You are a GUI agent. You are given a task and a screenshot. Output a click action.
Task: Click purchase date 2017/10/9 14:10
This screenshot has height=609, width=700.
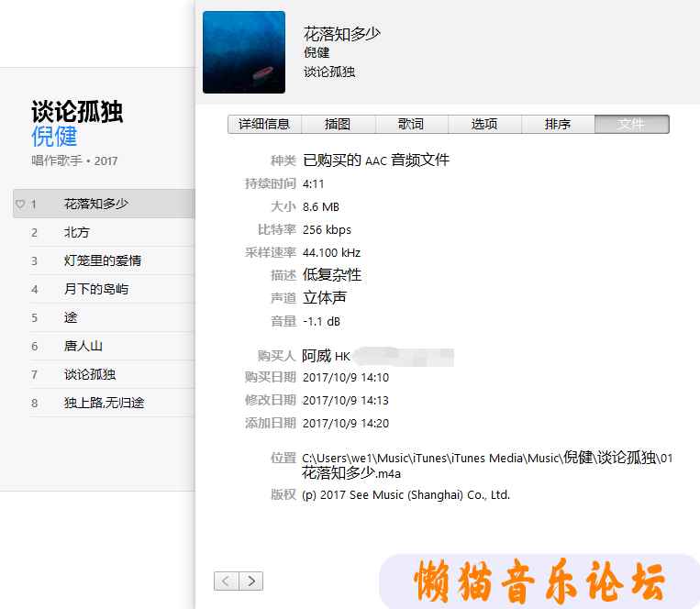point(346,378)
